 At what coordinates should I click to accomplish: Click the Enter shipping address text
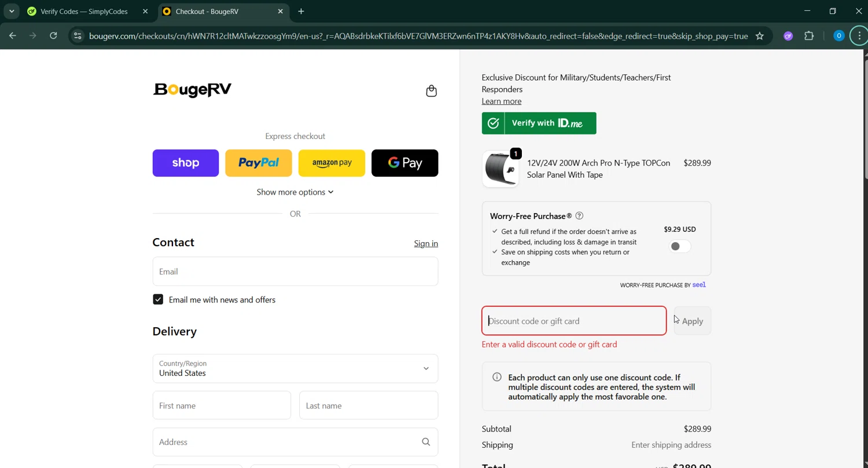click(x=671, y=445)
